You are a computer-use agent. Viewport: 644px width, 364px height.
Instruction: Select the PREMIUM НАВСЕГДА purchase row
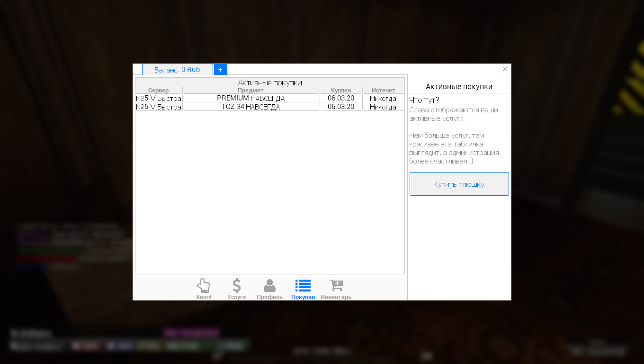[250, 99]
